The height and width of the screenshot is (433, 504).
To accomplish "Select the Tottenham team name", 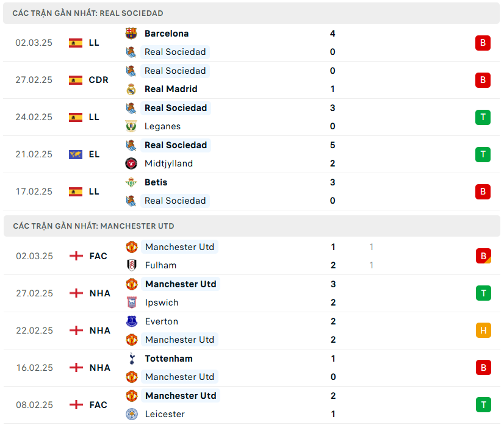I will pyautogui.click(x=168, y=359).
